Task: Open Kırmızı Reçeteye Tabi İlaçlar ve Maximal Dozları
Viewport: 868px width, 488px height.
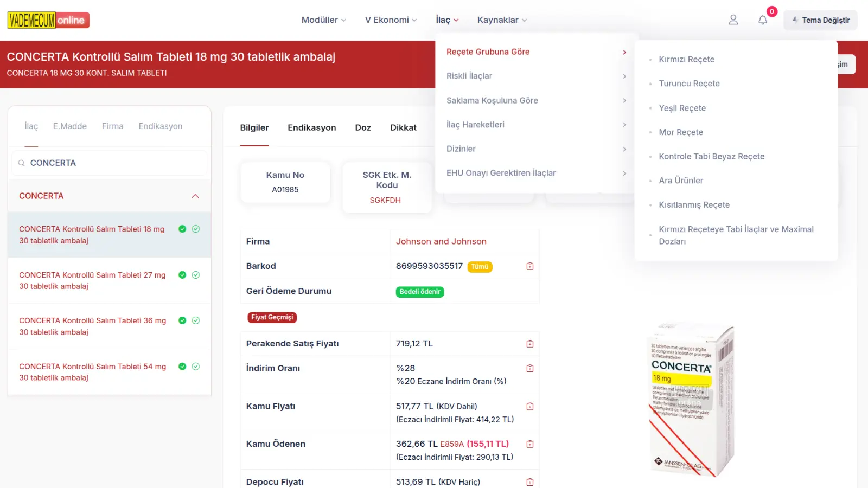Action: point(736,235)
